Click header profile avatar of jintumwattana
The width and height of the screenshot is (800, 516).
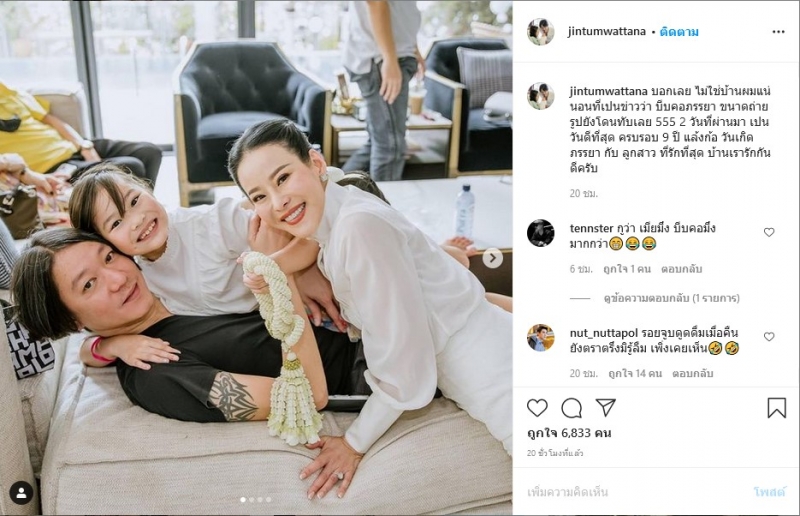pos(540,32)
